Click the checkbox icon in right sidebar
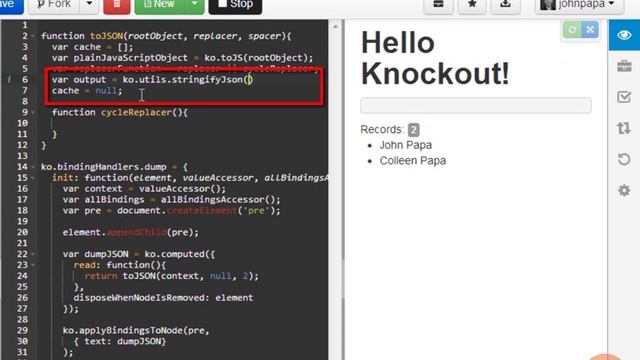 click(x=624, y=97)
